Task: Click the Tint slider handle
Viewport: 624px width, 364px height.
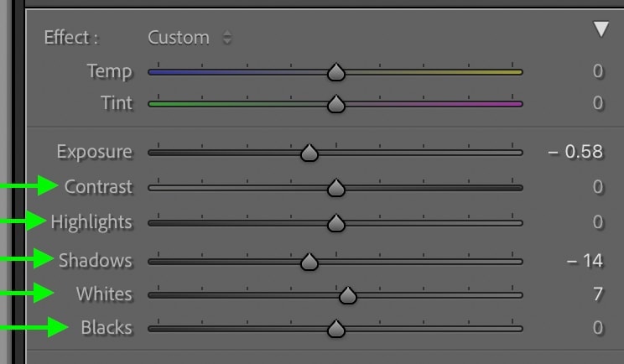Action: pyautogui.click(x=336, y=104)
